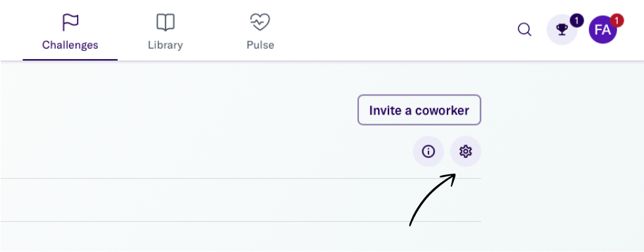Click the heartbeat Pulse icon
Image resolution: width=644 pixels, height=252 pixels.
coord(260,22)
